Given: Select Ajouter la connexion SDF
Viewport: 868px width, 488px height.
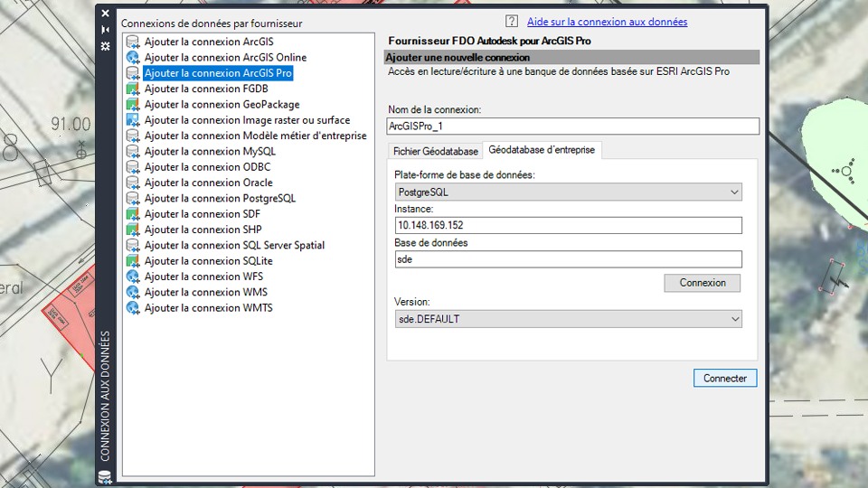Looking at the screenshot, I should (202, 213).
